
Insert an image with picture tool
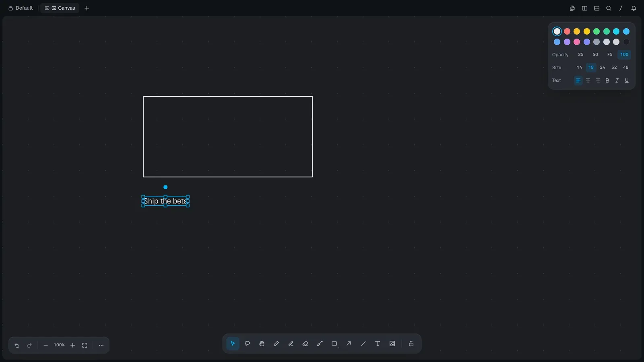(x=392, y=343)
